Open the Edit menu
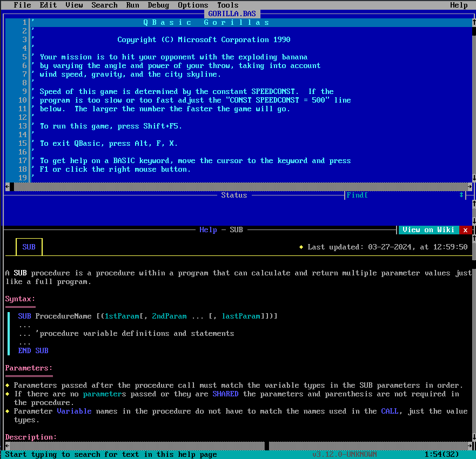 [48, 5]
